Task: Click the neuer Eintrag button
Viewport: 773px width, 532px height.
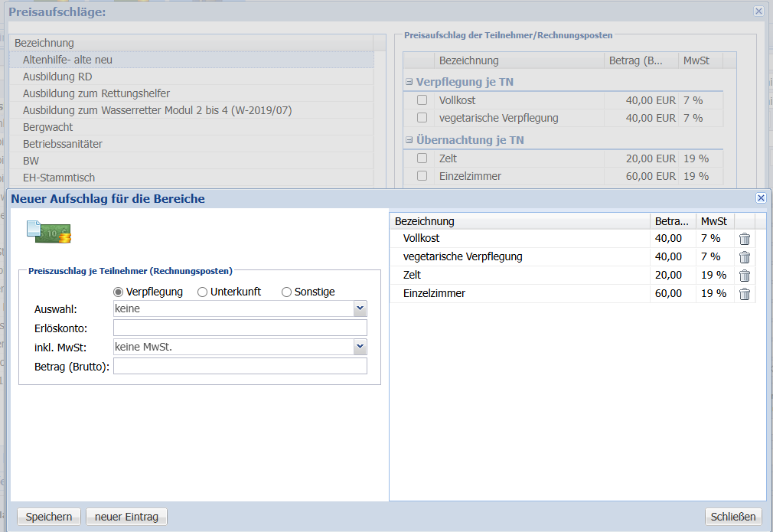Action: (x=126, y=517)
